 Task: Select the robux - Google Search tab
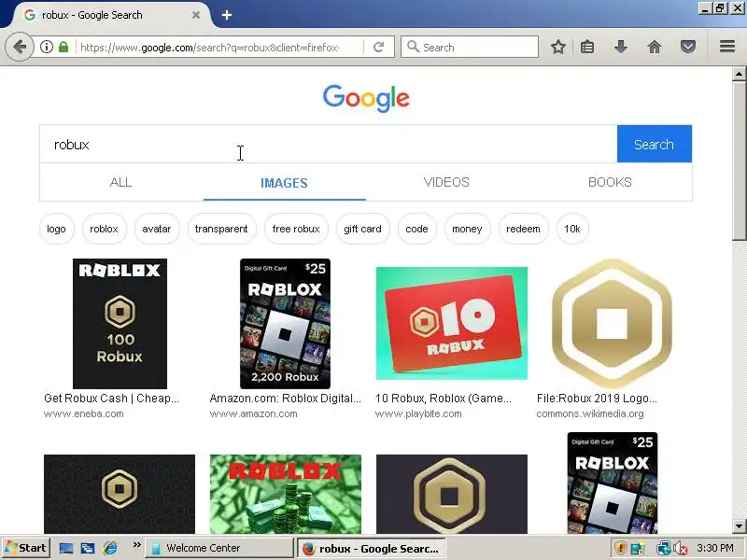[112, 15]
